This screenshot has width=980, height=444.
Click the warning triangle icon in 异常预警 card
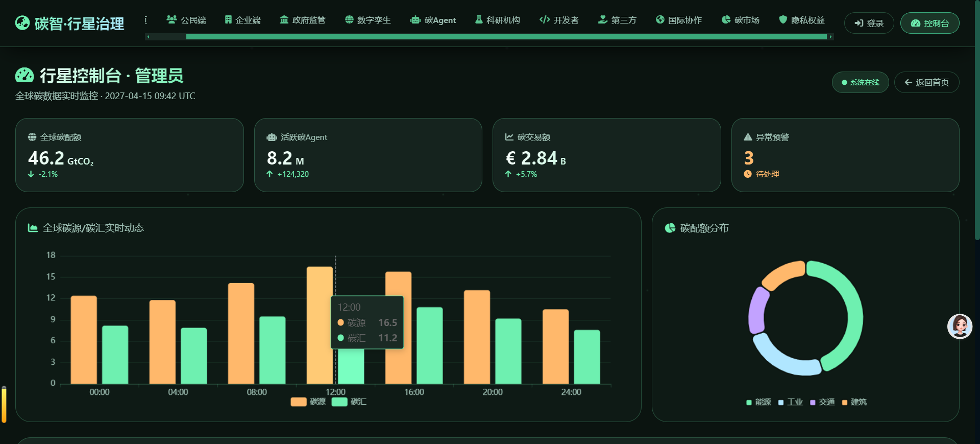pos(748,137)
